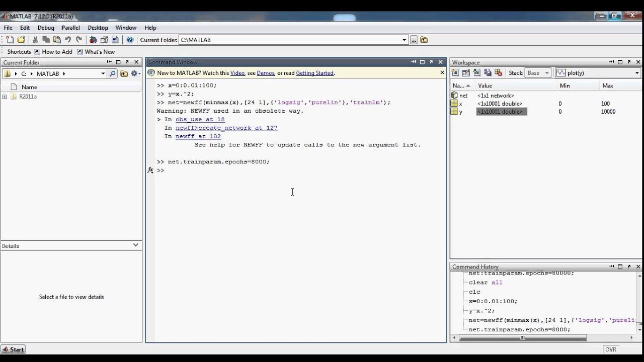Import data into Workspace
The height and width of the screenshot is (362, 644).
(476, 73)
